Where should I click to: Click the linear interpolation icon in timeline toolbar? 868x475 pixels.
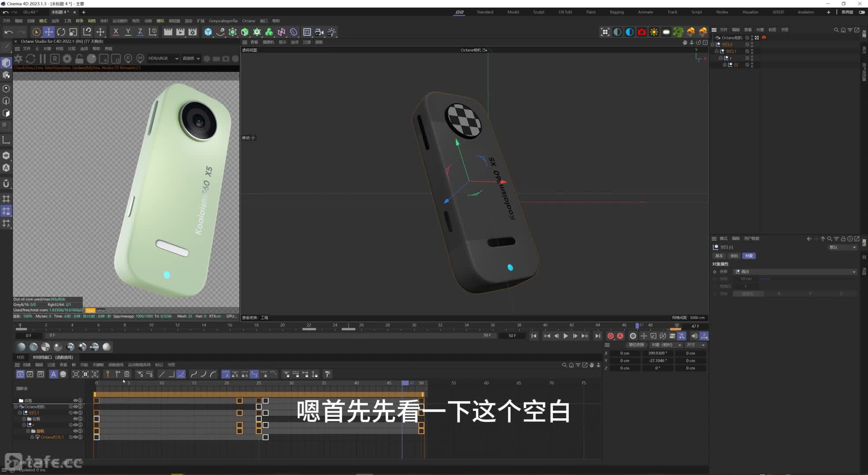162,374
